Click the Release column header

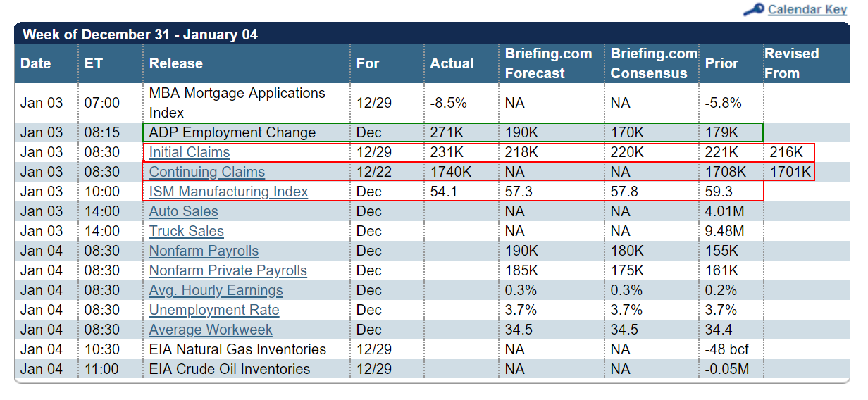[x=176, y=63]
